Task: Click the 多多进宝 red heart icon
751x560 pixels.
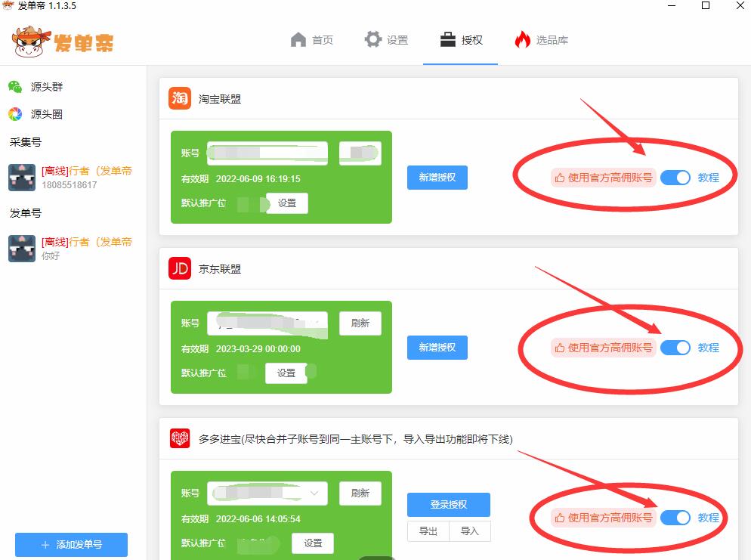Action: click(180, 438)
